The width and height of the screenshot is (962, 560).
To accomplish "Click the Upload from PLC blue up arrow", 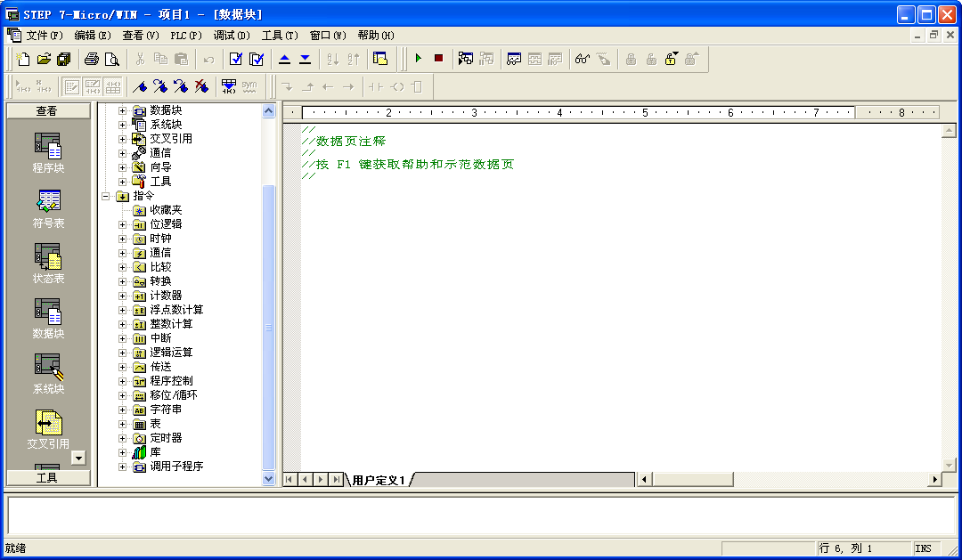I will tap(284, 59).
